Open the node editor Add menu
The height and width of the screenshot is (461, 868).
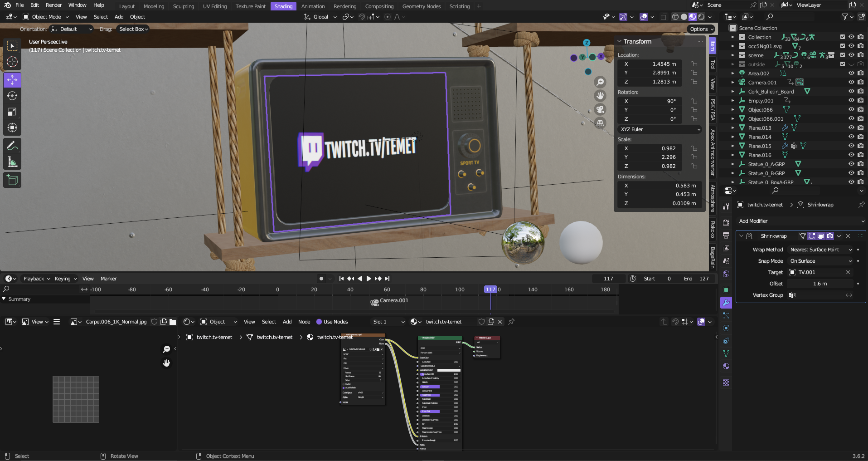point(287,322)
